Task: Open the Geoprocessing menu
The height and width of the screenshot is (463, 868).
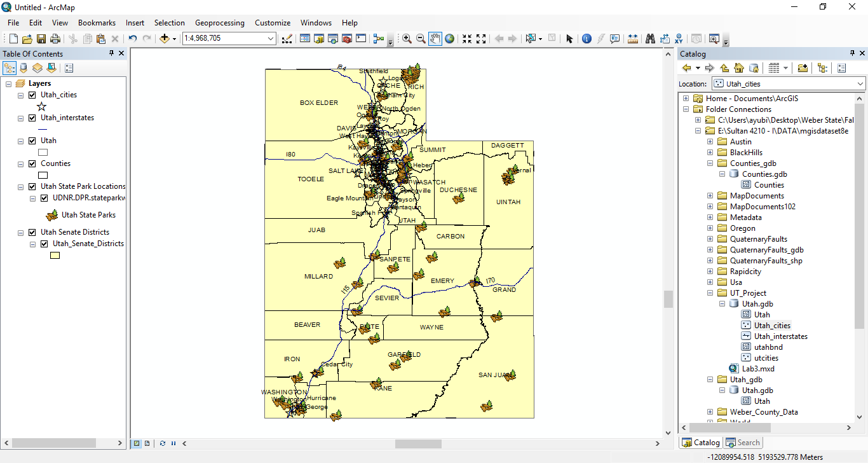Action: pyautogui.click(x=220, y=23)
